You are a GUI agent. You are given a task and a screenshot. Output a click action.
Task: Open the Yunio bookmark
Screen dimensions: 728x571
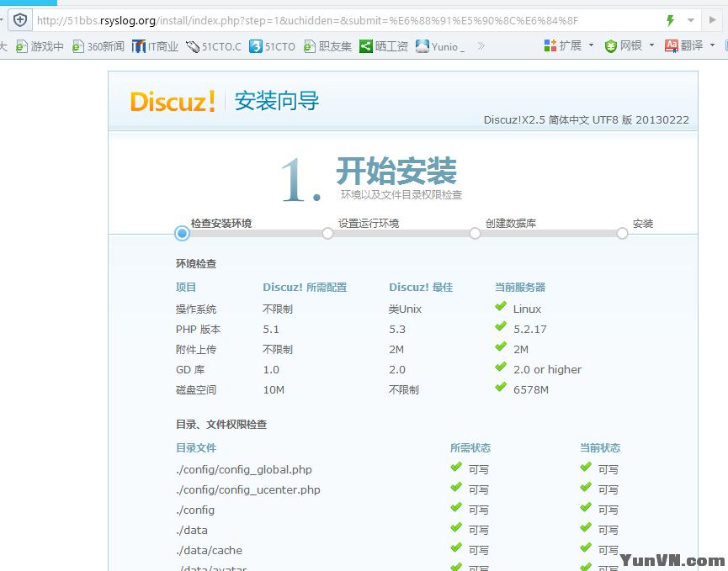[x=440, y=46]
